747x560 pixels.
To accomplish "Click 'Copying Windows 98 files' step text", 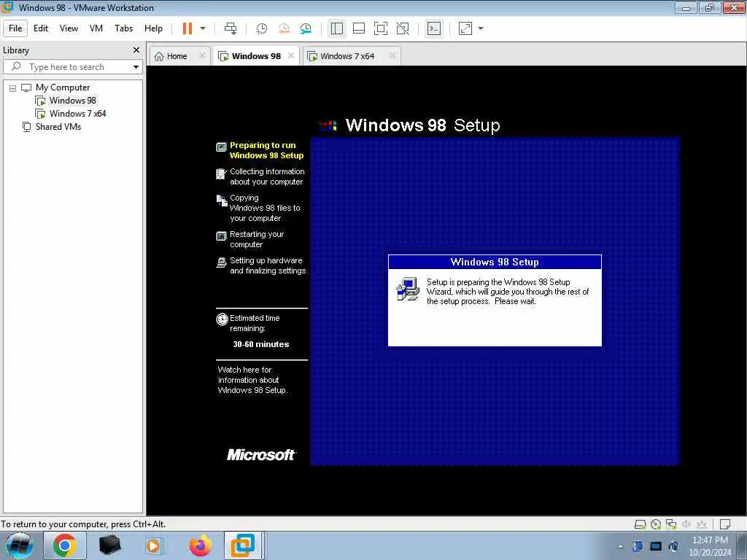I will click(265, 208).
